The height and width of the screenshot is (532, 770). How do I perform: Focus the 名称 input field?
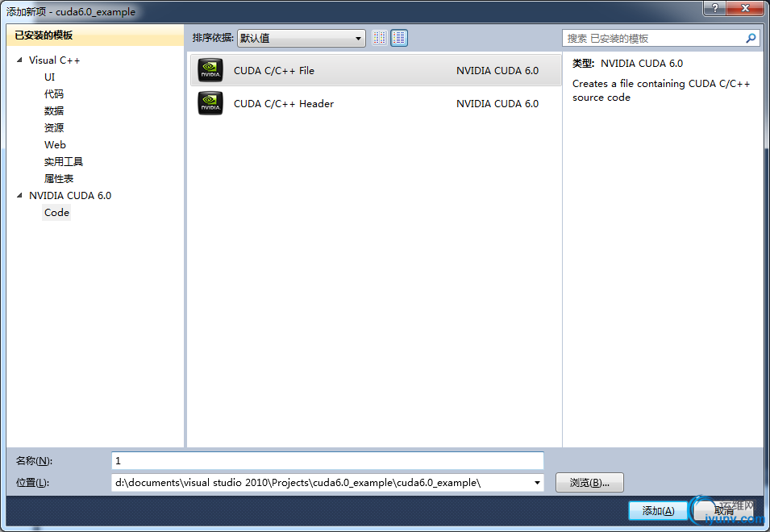[327, 460]
